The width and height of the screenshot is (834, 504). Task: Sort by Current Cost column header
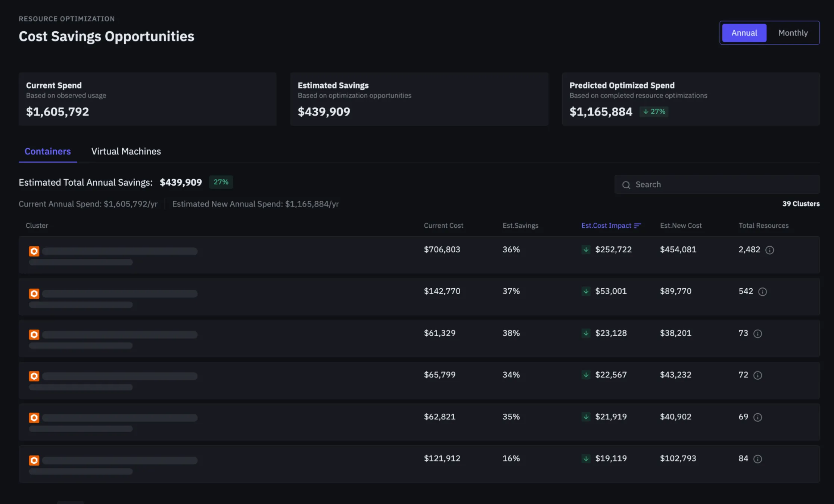click(x=443, y=225)
